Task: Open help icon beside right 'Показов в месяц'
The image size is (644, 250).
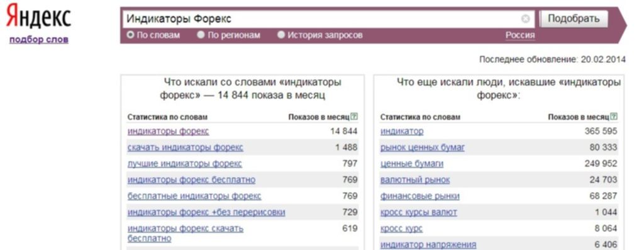Action: tap(614, 116)
